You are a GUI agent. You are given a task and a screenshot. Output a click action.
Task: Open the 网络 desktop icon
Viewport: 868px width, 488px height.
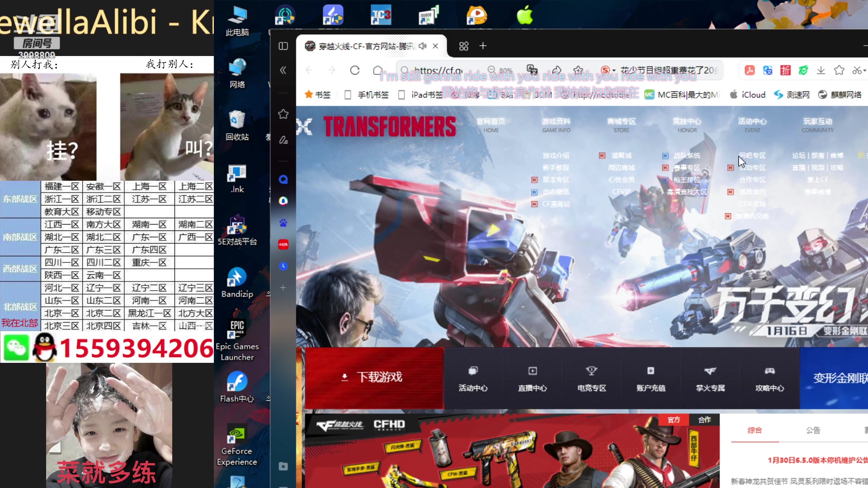[x=237, y=73]
